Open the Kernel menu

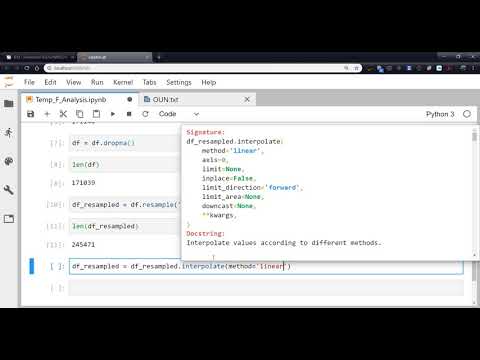click(123, 82)
